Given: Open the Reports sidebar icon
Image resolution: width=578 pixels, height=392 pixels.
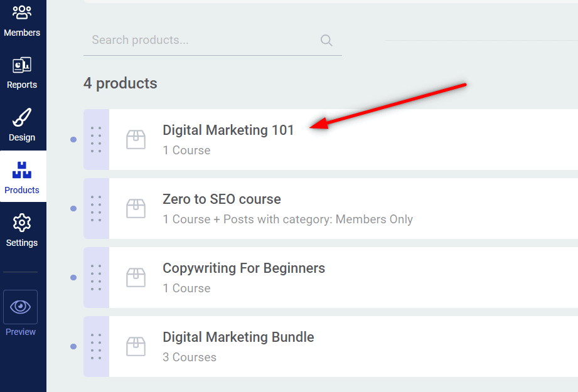Looking at the screenshot, I should [x=22, y=65].
